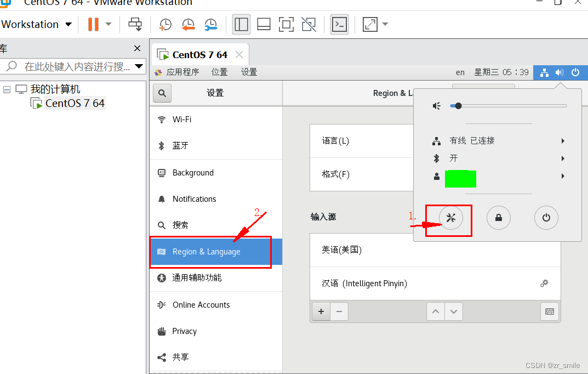
Task: Show keyboard layout preview
Action: point(550,311)
